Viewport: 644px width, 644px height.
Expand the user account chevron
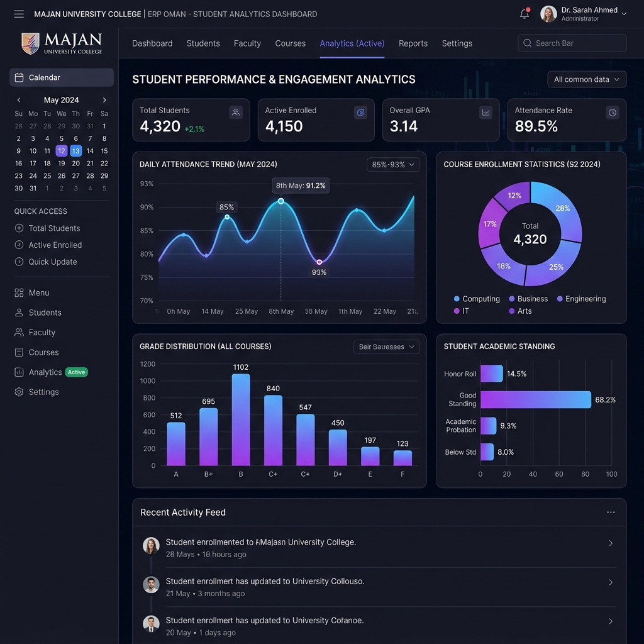click(x=624, y=14)
